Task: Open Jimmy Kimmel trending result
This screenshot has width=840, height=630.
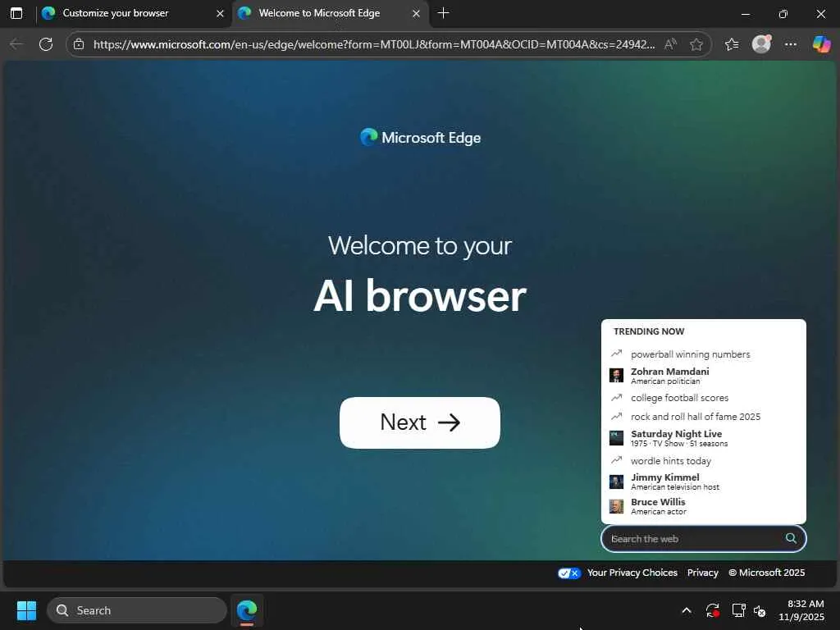Action: tap(703, 482)
